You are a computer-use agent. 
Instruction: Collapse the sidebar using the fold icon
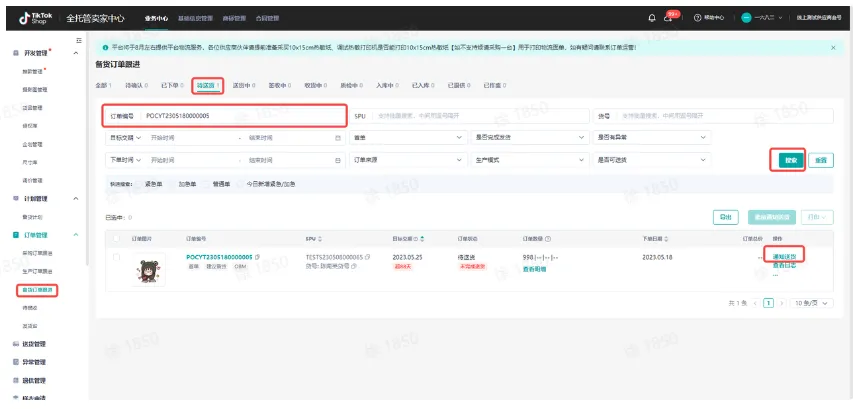pos(79,40)
